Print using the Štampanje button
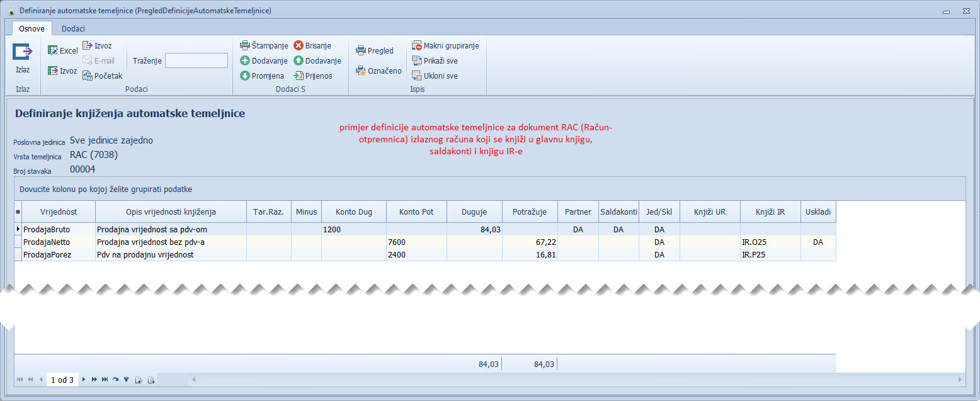 click(245, 46)
